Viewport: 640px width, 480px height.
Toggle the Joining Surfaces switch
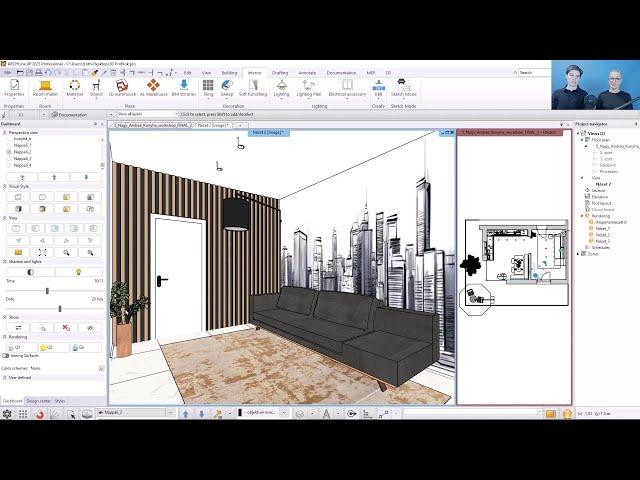coord(6,356)
